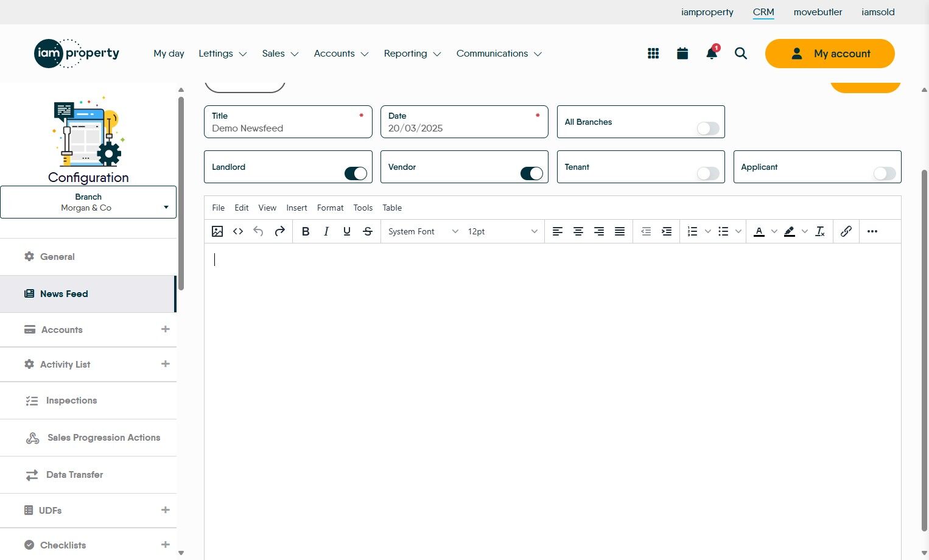
Task: Expand the Sales menu
Action: coord(280,54)
